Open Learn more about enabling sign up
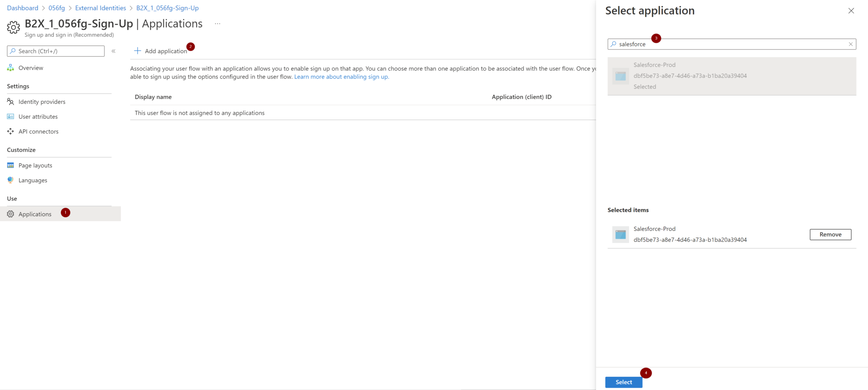Screen dimensions: 868x390 [x=341, y=77]
